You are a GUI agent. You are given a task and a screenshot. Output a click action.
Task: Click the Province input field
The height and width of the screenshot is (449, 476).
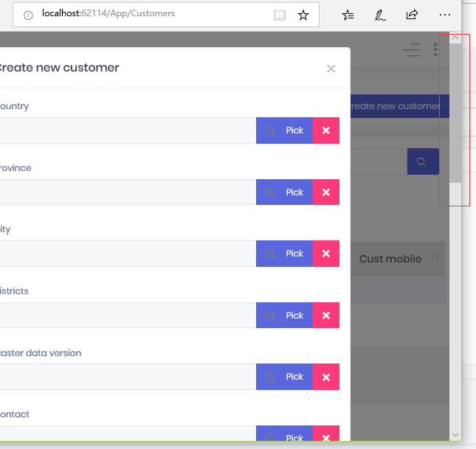pyautogui.click(x=128, y=192)
